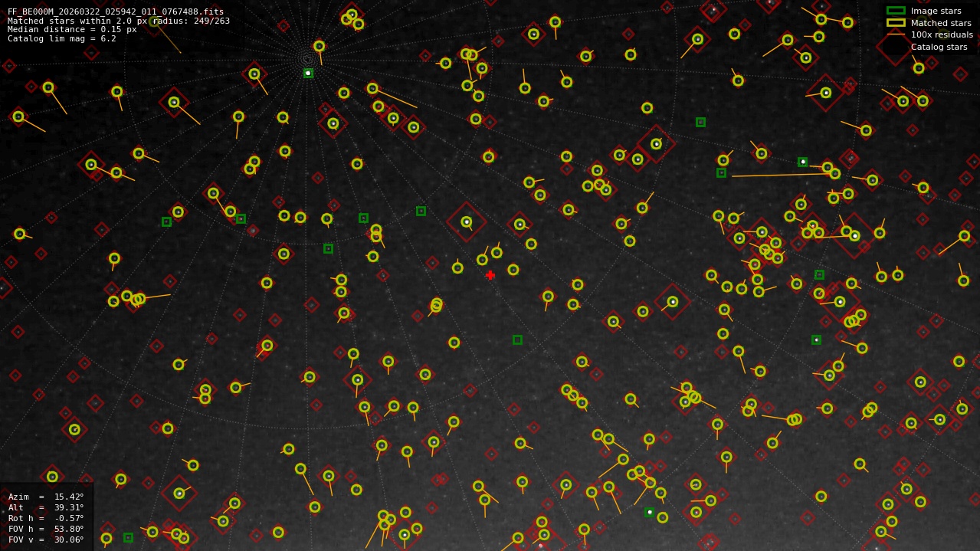Image resolution: width=980 pixels, height=551 pixels.
Task: Click the green Image stars legend marker
Action: point(896,11)
